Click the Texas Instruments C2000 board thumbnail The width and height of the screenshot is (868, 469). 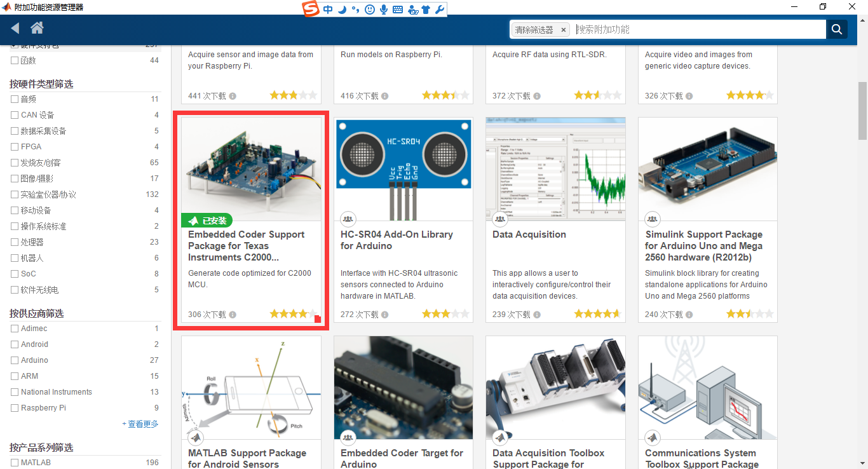click(252, 169)
